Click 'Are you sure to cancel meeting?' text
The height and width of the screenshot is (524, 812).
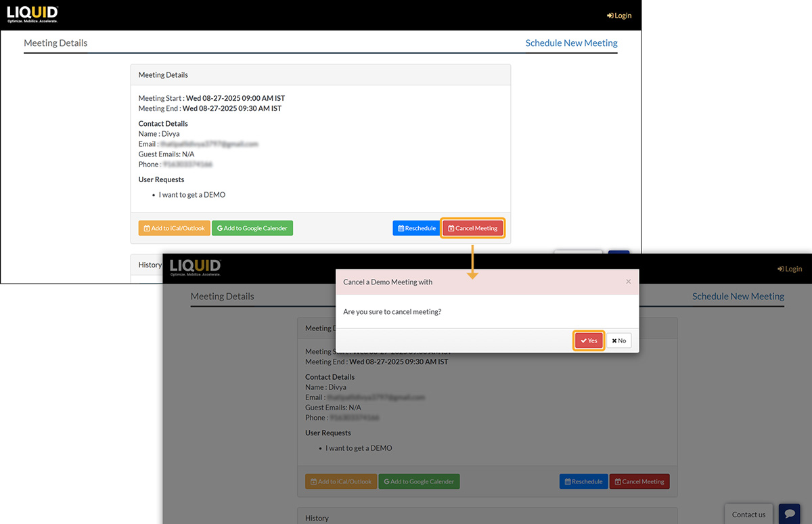[x=392, y=311]
